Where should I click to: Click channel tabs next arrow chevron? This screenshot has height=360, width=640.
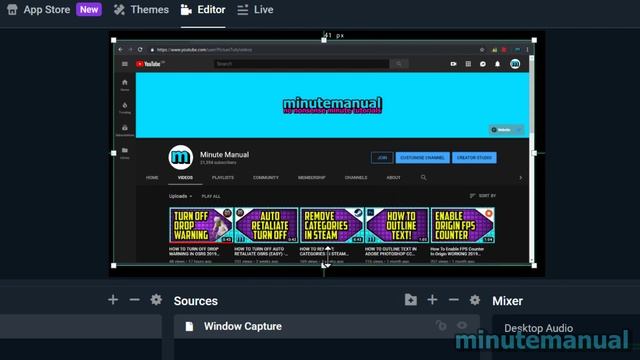[520, 178]
